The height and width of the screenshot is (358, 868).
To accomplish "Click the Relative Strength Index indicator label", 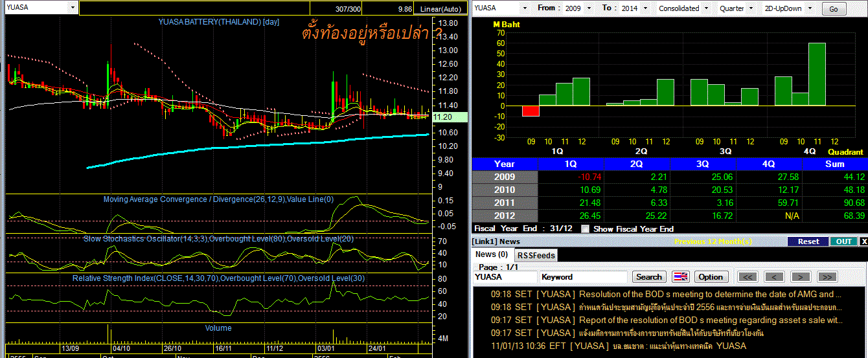I will pyautogui.click(x=218, y=278).
